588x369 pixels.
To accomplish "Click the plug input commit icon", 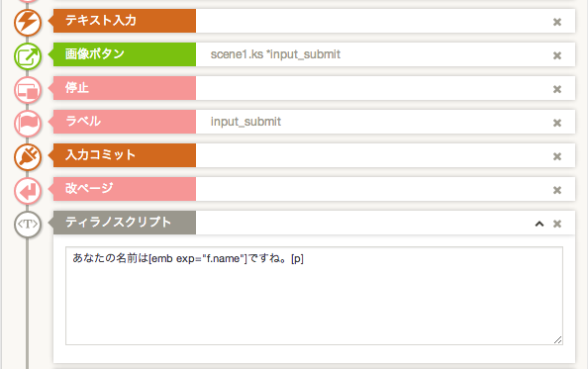I will pyautogui.click(x=28, y=157).
